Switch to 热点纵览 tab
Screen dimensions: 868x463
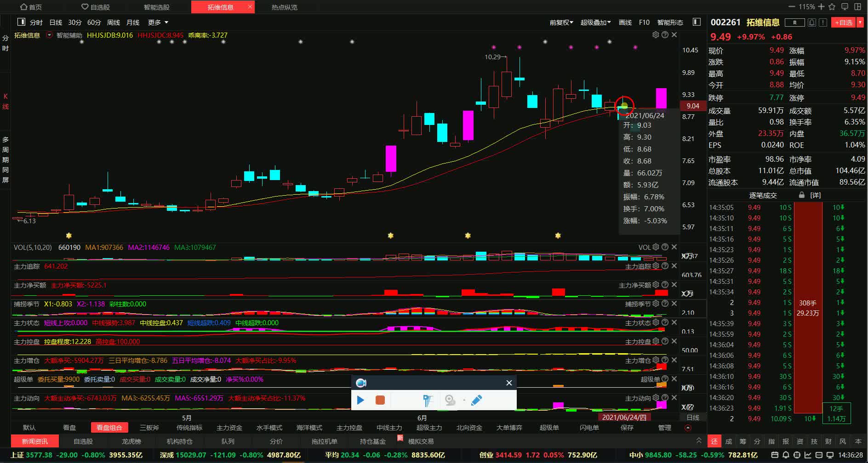(284, 7)
